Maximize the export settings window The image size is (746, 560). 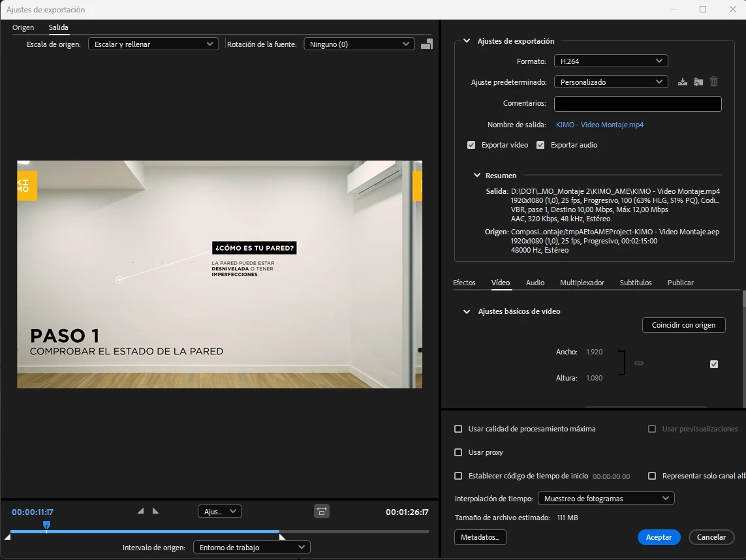pos(703,9)
